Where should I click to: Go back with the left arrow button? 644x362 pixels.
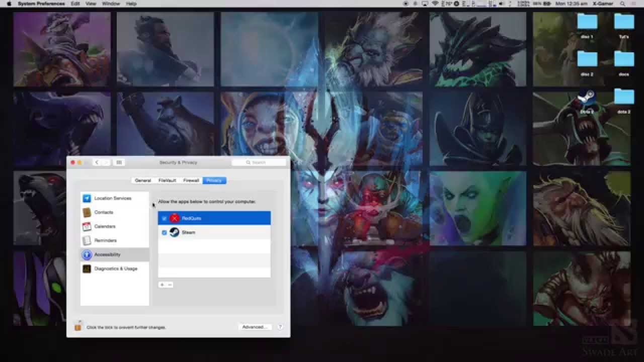(x=97, y=162)
